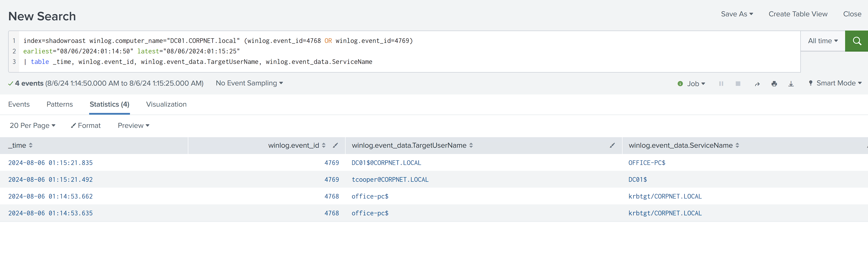This screenshot has width=868, height=273.
Task: Click timestamp 2024-08-06 01:15:21.492
Action: (x=51, y=180)
